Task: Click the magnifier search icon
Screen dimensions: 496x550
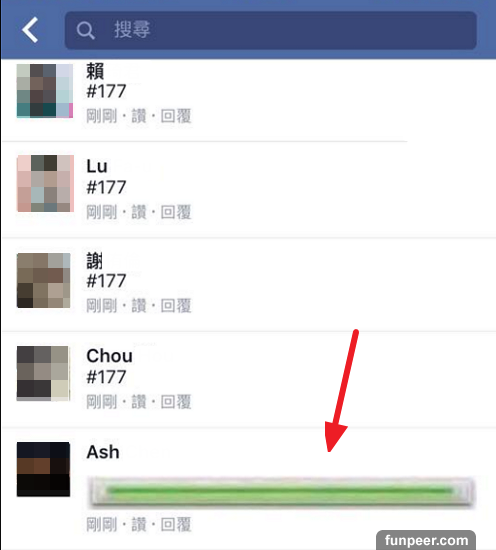Action: pyautogui.click(x=86, y=31)
